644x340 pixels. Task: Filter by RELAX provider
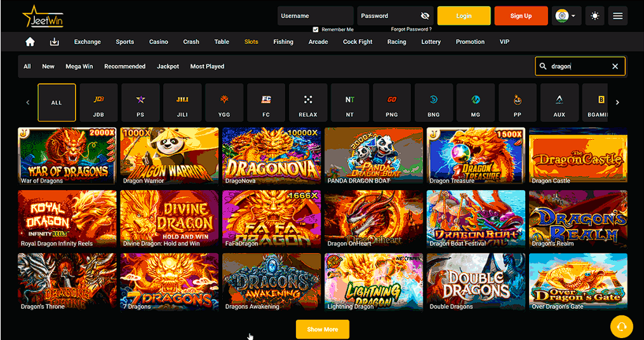(308, 103)
